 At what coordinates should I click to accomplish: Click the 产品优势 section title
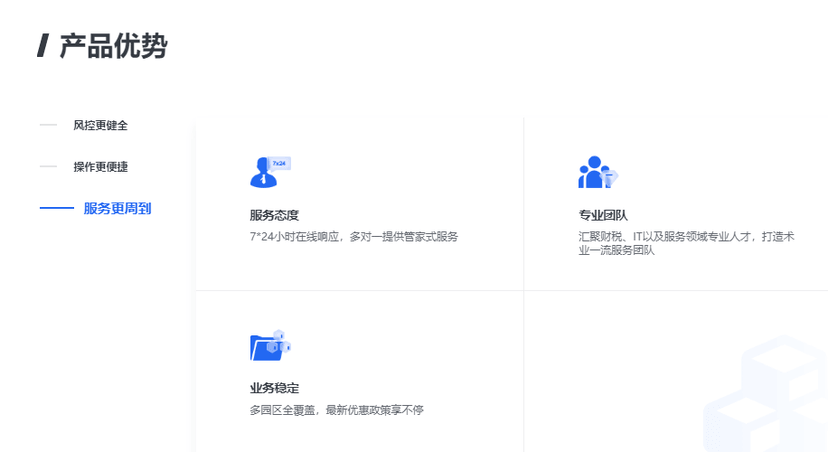tap(114, 46)
